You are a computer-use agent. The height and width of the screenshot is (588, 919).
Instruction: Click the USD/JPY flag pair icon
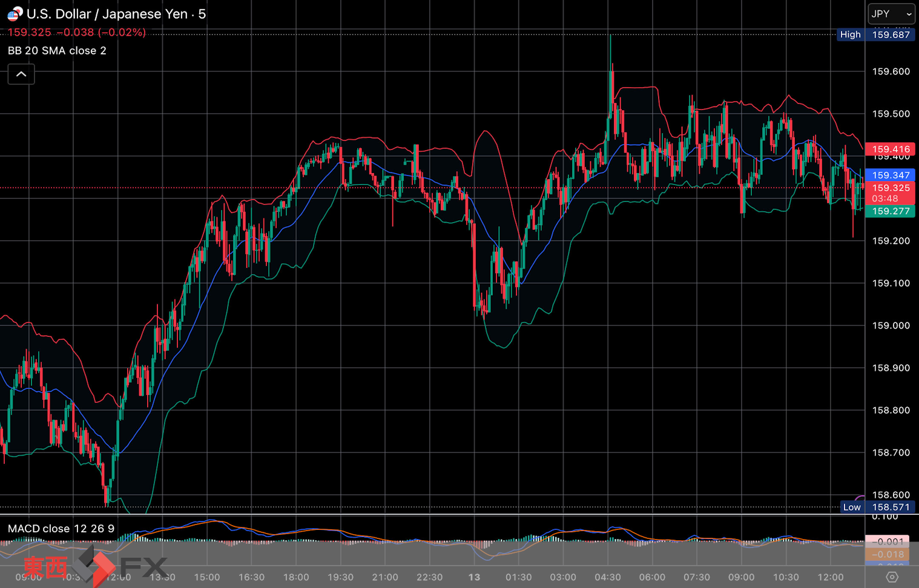pos(15,13)
